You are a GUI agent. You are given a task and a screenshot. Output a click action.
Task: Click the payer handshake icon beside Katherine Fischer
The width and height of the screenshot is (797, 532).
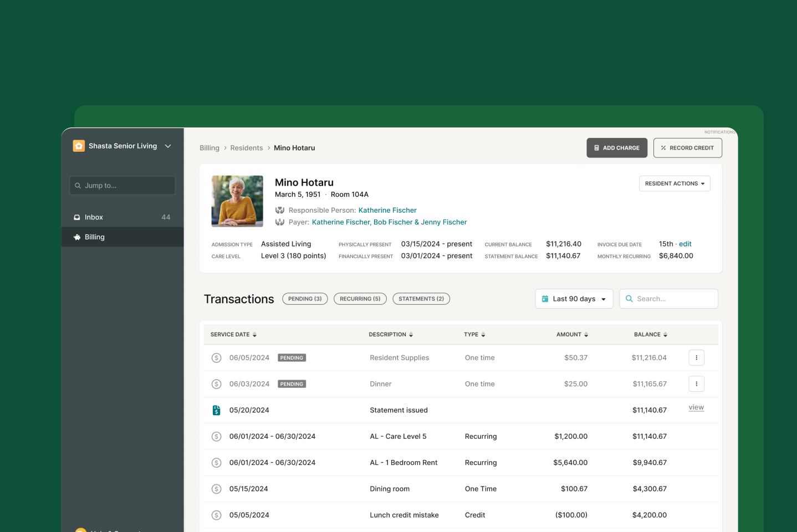point(280,222)
